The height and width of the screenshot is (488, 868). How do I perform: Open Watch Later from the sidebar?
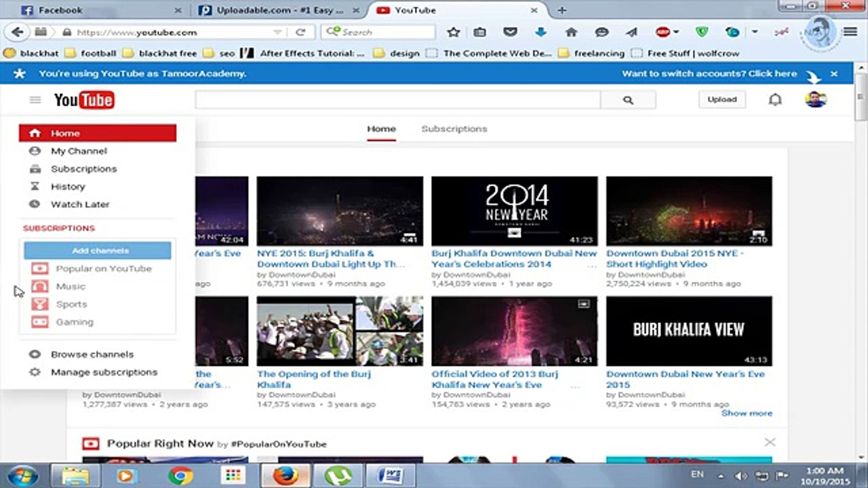80,204
